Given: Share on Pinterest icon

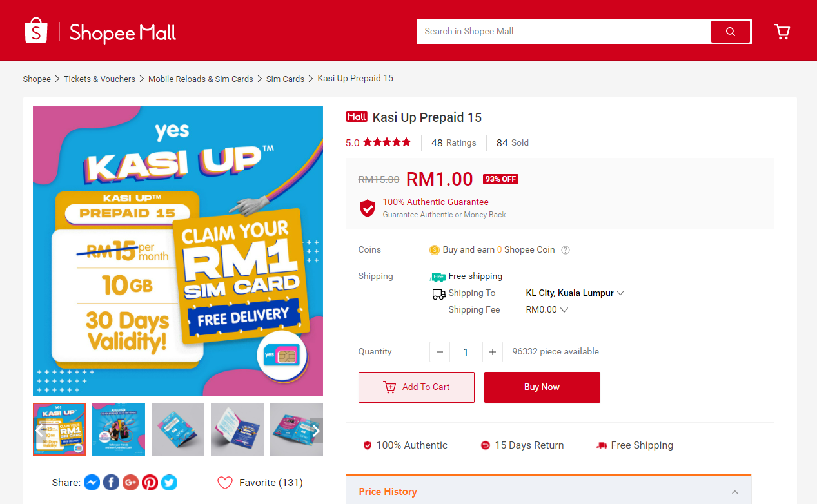Looking at the screenshot, I should click(x=150, y=482).
